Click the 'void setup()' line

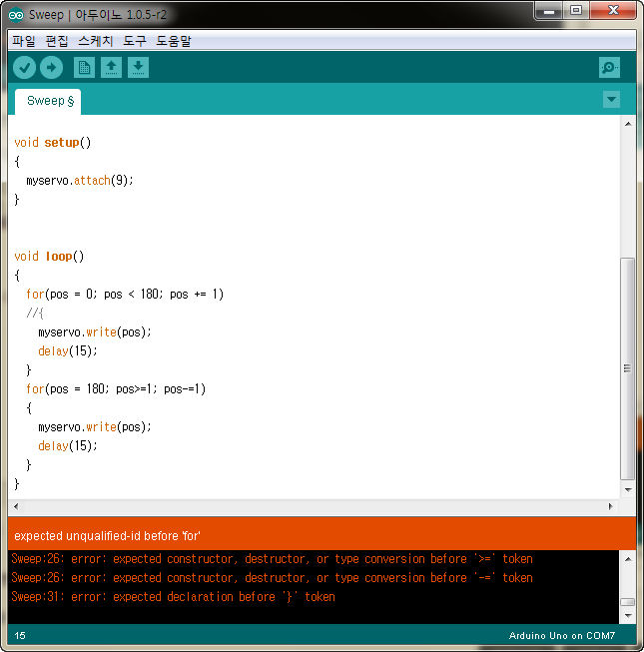(x=52, y=143)
